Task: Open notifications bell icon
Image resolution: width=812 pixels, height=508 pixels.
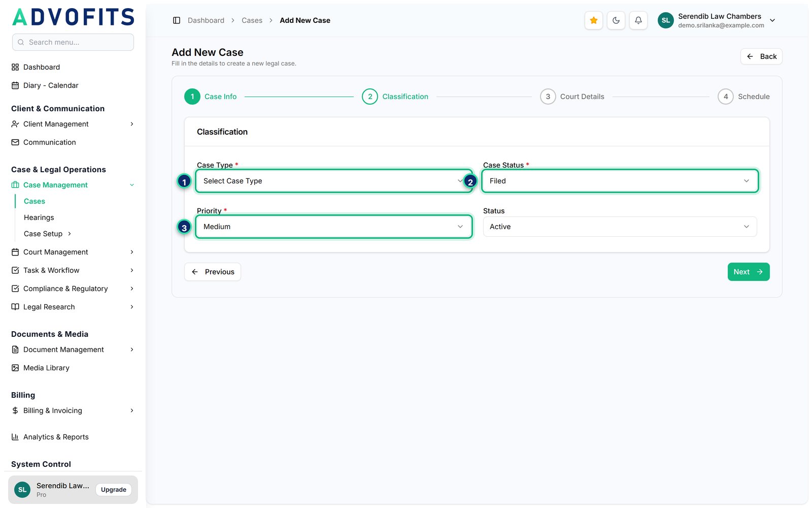Action: pos(638,20)
